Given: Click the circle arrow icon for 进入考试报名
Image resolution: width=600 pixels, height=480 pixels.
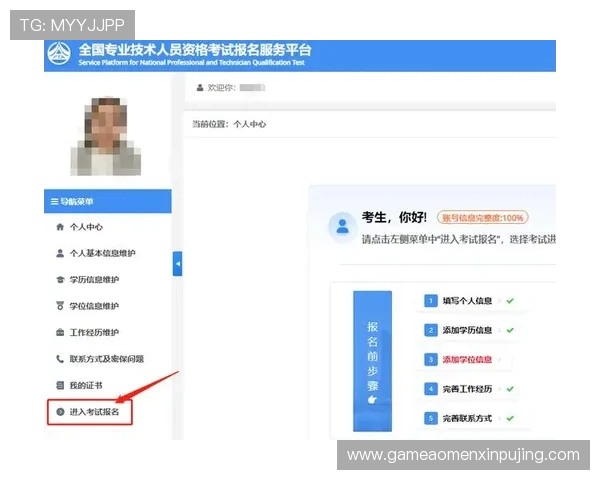Looking at the screenshot, I should pyautogui.click(x=60, y=412).
